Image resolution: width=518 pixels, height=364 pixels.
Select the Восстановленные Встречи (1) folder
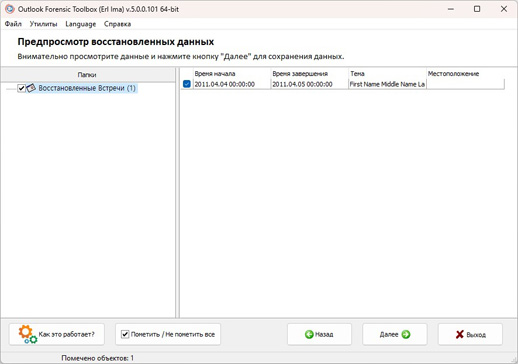click(87, 88)
